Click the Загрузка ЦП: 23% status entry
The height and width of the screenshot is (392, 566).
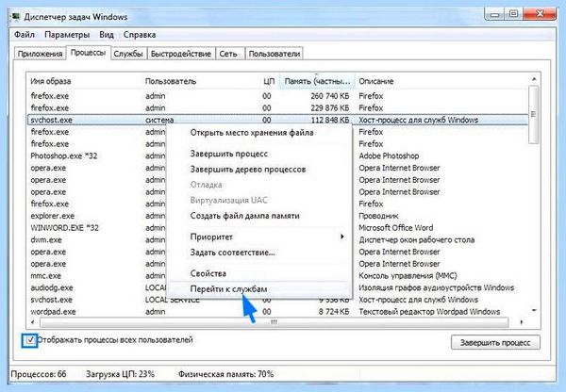pos(120,374)
